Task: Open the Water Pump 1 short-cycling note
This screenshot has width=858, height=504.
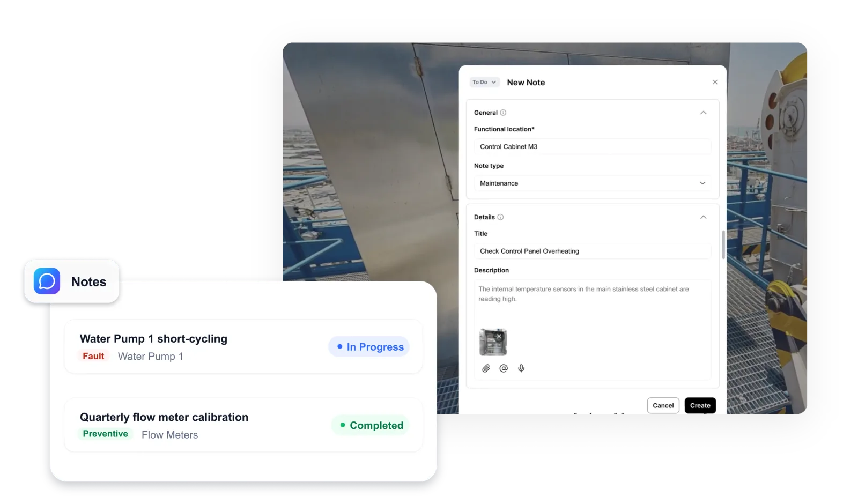Action: [x=243, y=347]
